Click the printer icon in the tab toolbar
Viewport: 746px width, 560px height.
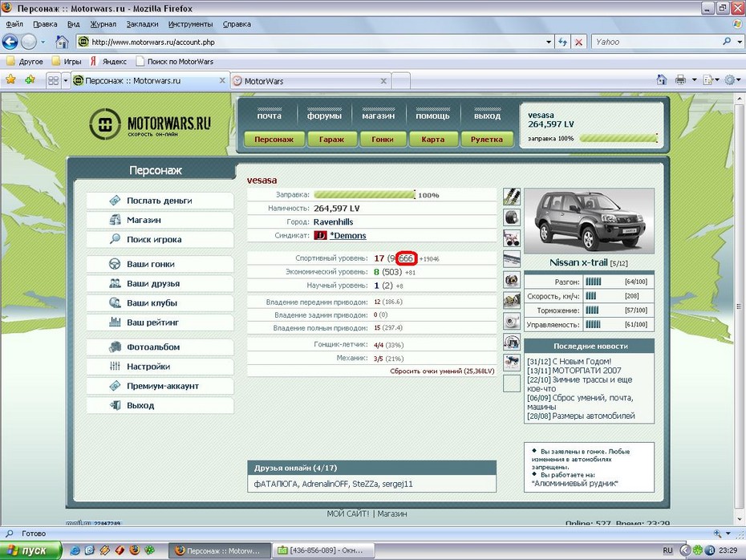(681, 80)
